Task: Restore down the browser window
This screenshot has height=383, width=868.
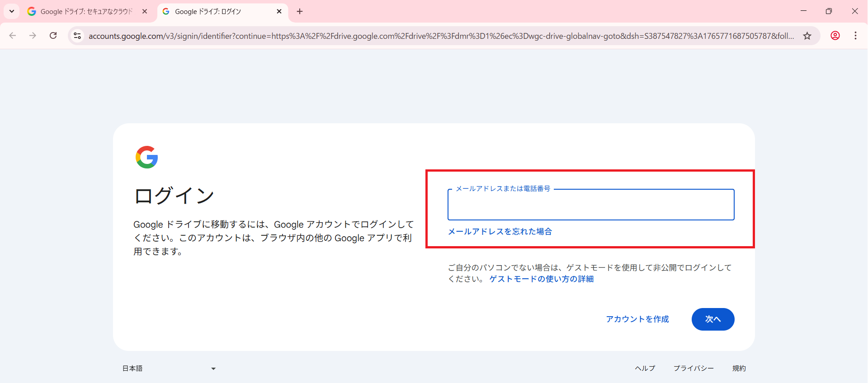Action: [829, 11]
